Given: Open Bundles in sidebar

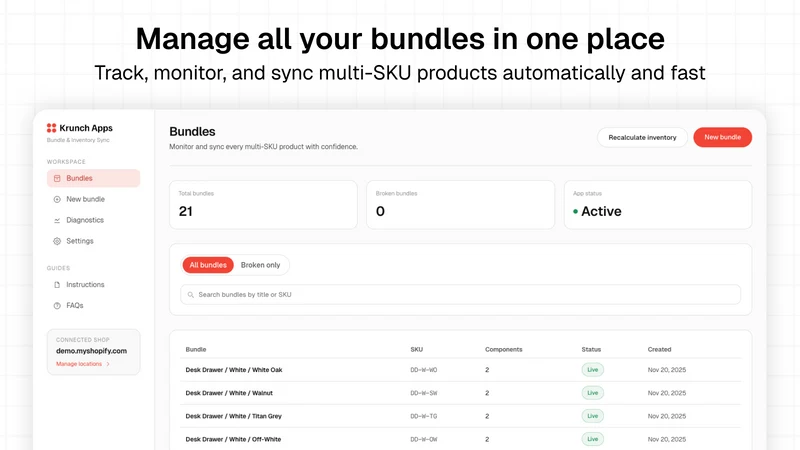Looking at the screenshot, I should (x=93, y=178).
